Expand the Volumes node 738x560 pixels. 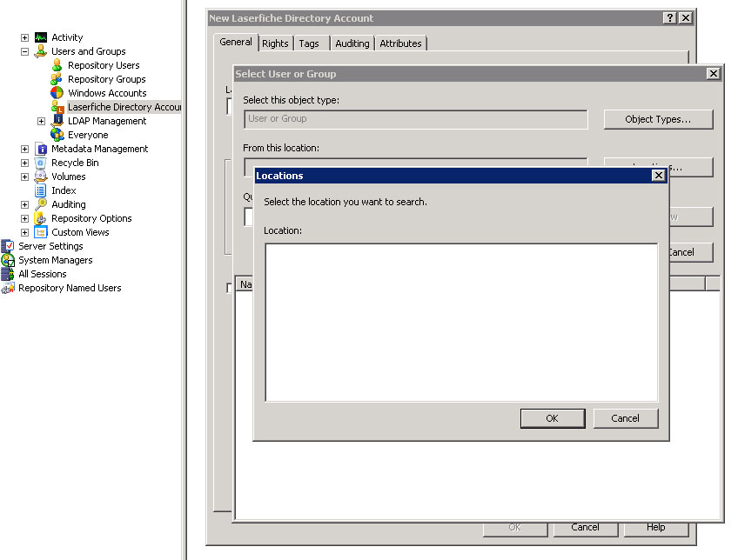25,177
